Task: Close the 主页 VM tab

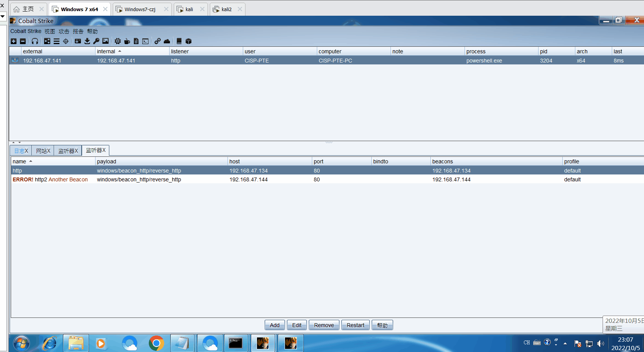Action: pyautogui.click(x=41, y=9)
